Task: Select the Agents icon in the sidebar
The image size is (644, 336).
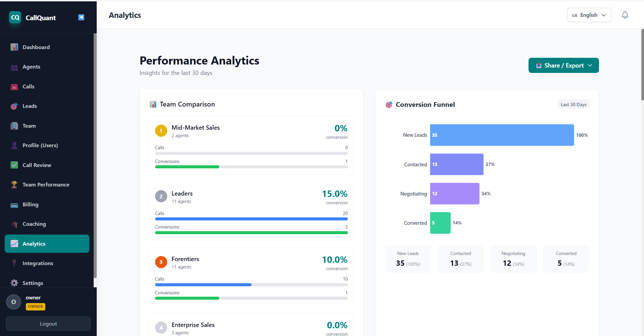Action: click(x=14, y=67)
